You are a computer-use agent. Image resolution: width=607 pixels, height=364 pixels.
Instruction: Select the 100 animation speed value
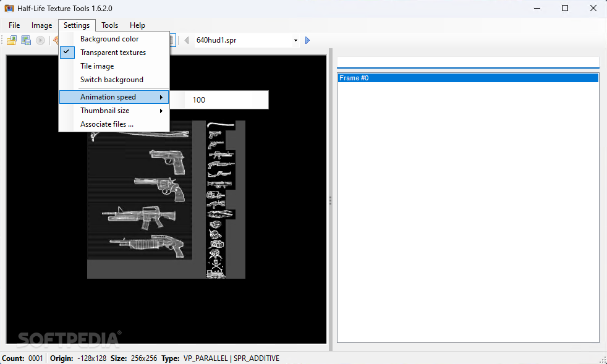point(219,100)
